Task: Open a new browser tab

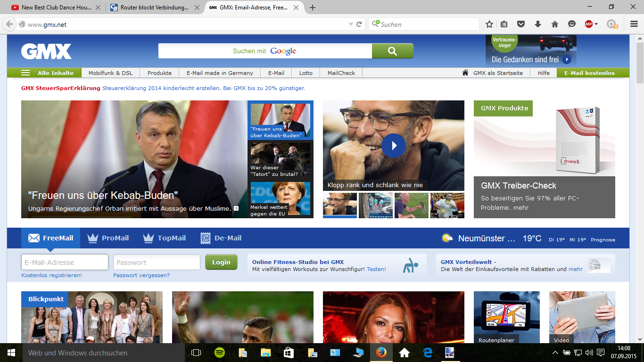Action: 312,8
